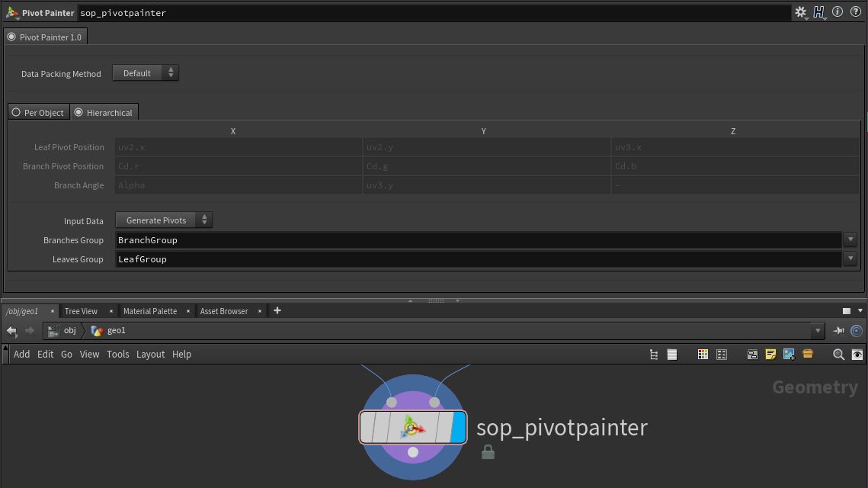Open node help with the question mark icon
Viewport: 868px width, 488px height.
tap(855, 12)
